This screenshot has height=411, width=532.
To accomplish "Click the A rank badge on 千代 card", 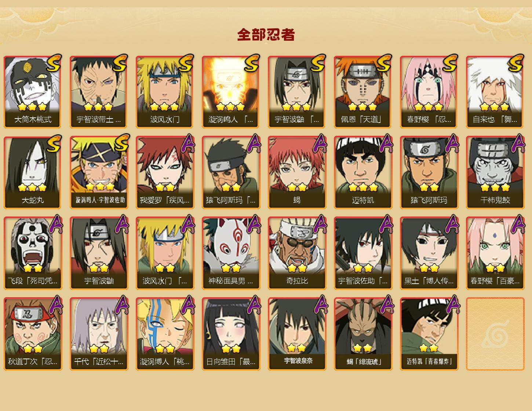I will point(122,305).
